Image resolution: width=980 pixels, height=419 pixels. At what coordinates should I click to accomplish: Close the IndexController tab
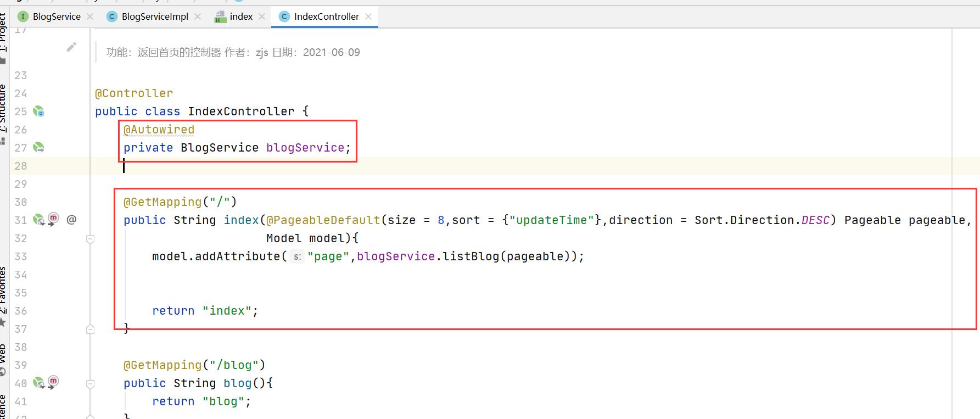pos(368,16)
